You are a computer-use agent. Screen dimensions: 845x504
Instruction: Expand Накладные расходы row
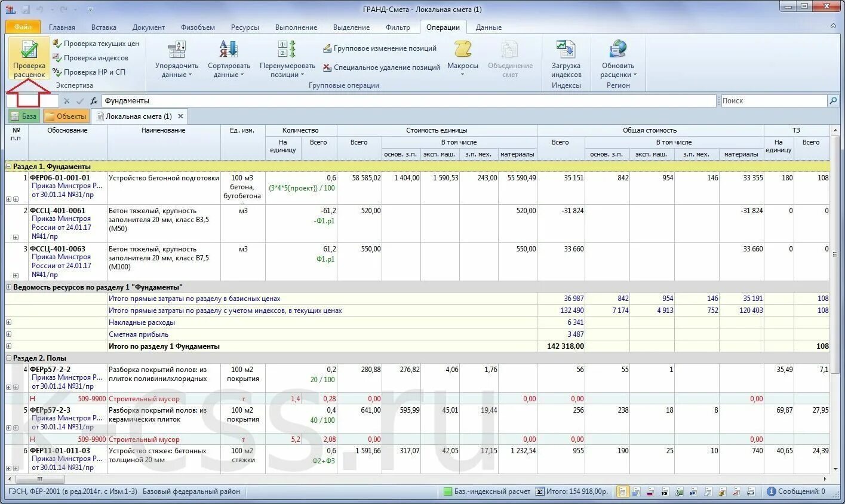pyautogui.click(x=8, y=322)
